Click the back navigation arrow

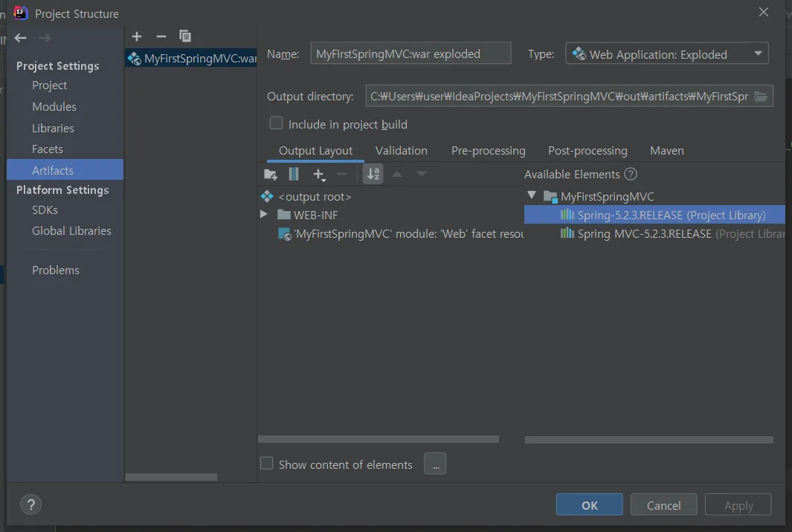click(21, 38)
